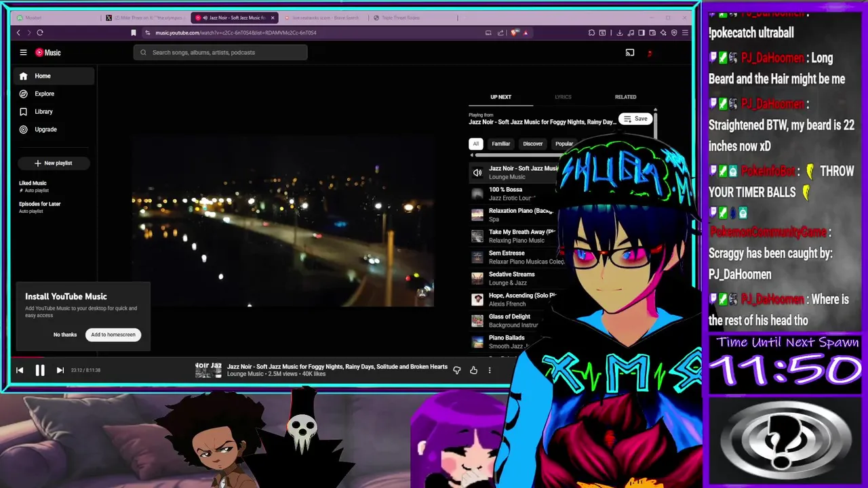Screen dimensions: 868x488
Task: Open the Brave Shields lion icon
Action: [515, 33]
